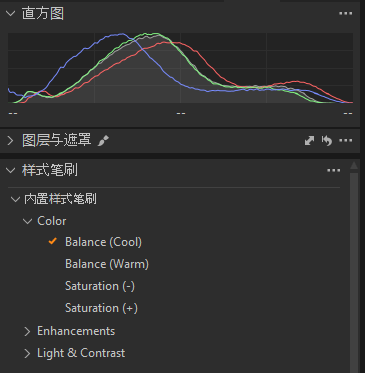Image resolution: width=365 pixels, height=373 pixels.
Task: Click the 内置样式笔刷 group label
Action: (60, 199)
